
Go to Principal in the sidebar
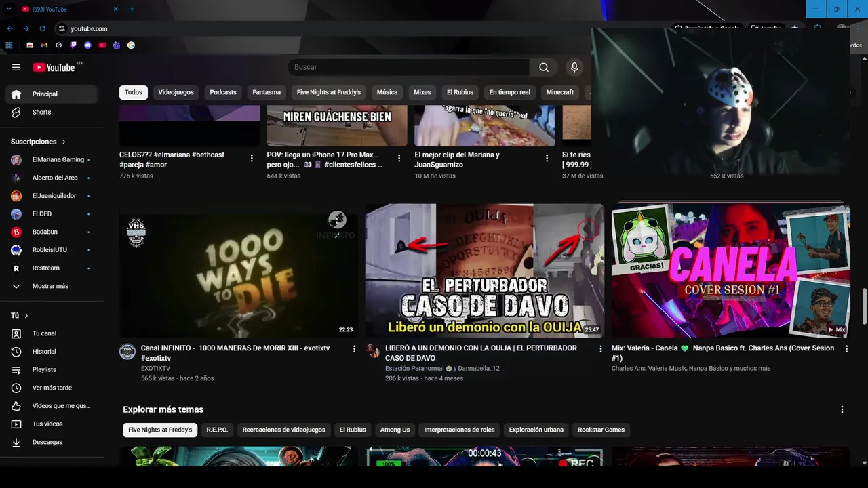(x=52, y=94)
